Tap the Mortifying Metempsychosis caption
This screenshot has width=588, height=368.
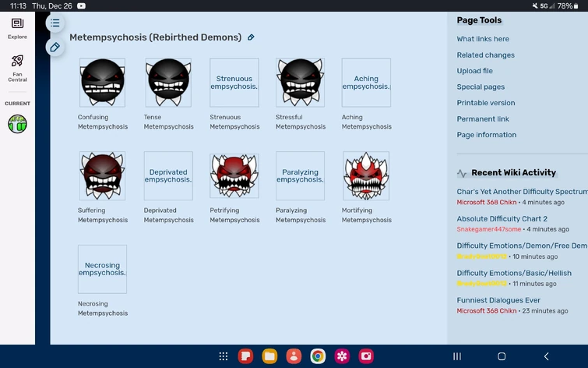click(x=366, y=215)
